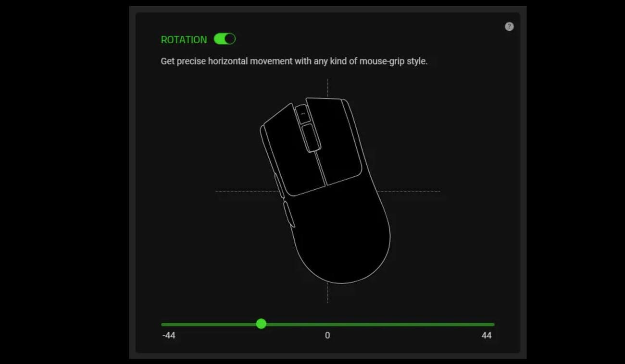This screenshot has width=625, height=364.
Task: Click slider track at far left end
Action: click(163, 325)
